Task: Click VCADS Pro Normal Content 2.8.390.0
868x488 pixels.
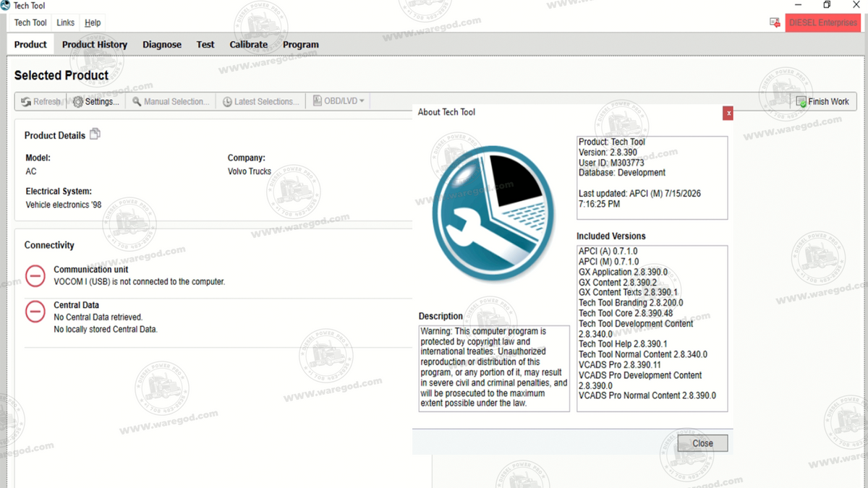Action: [647, 395]
